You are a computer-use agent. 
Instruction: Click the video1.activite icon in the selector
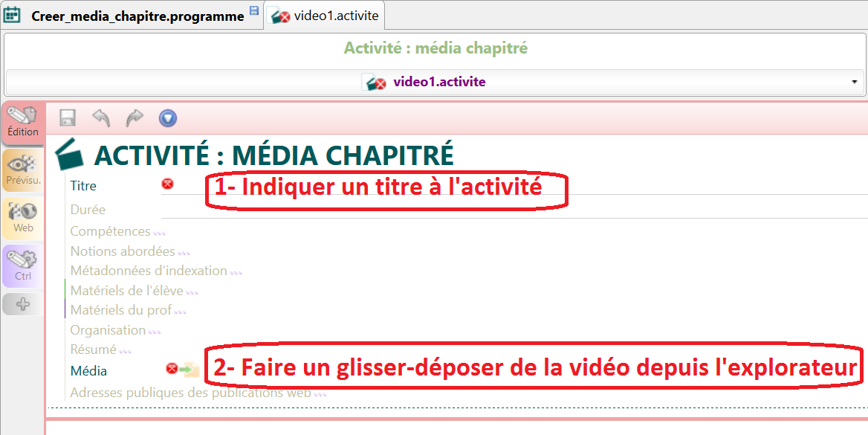[374, 83]
